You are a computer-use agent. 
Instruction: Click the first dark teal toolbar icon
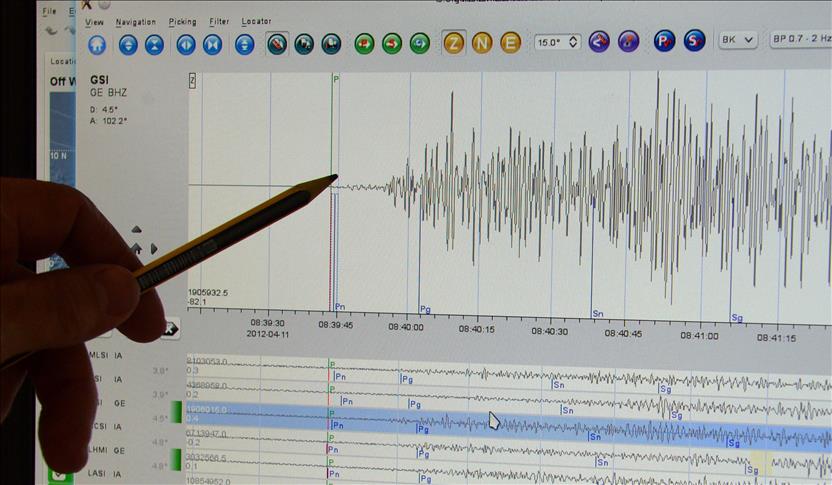click(277, 43)
